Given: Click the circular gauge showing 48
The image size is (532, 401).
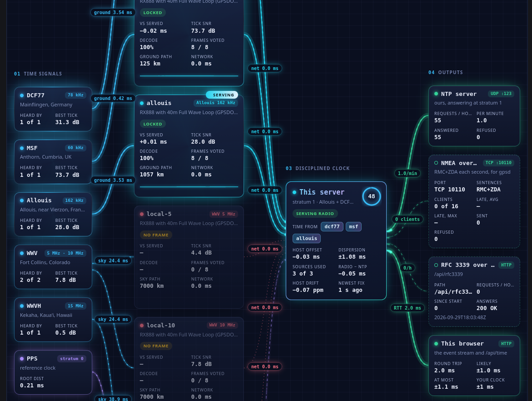Looking at the screenshot, I should click(372, 196).
